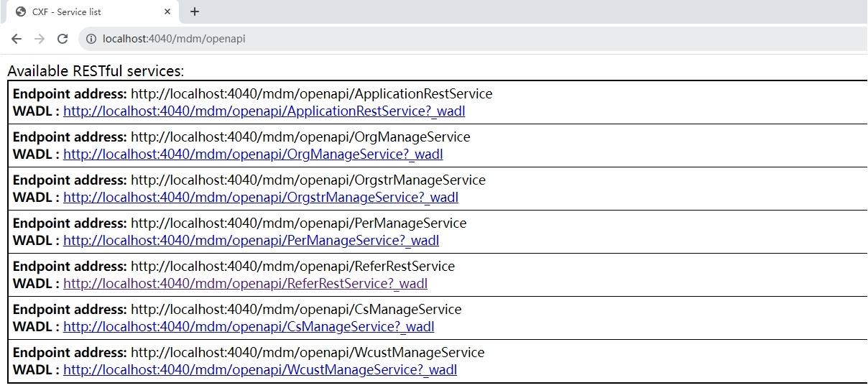Close the CXF - Service list tab
This screenshot has height=388, width=868.
coord(167,11)
